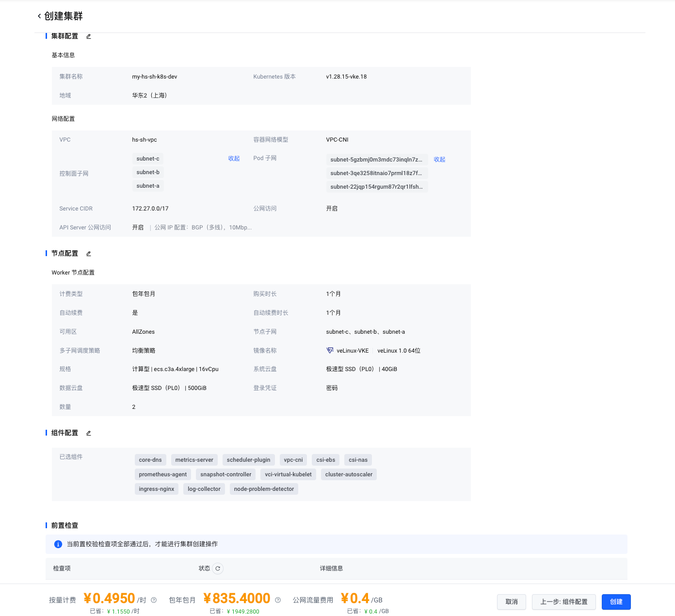Go back to 上一步: 组件配置

563,602
